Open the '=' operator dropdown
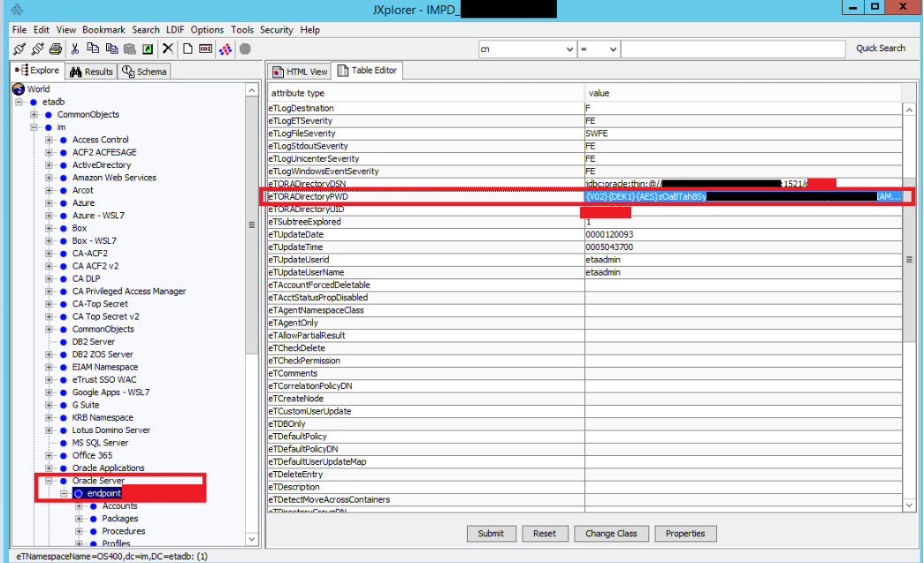This screenshot has width=924, height=563. [613, 49]
